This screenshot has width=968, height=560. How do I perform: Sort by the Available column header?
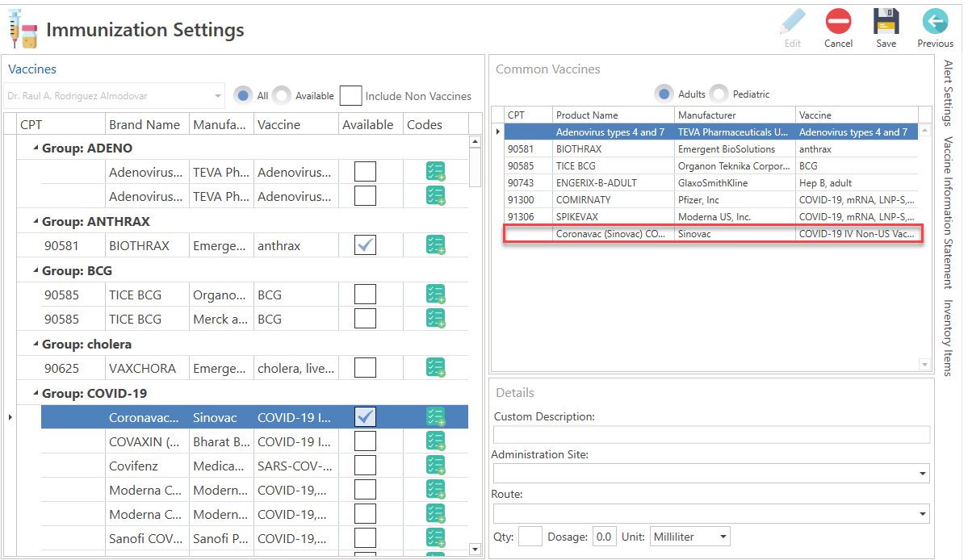(x=371, y=124)
